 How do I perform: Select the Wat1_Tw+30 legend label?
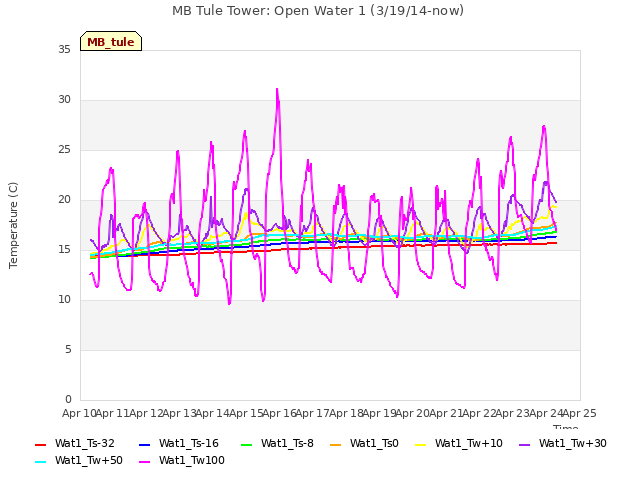573,443
